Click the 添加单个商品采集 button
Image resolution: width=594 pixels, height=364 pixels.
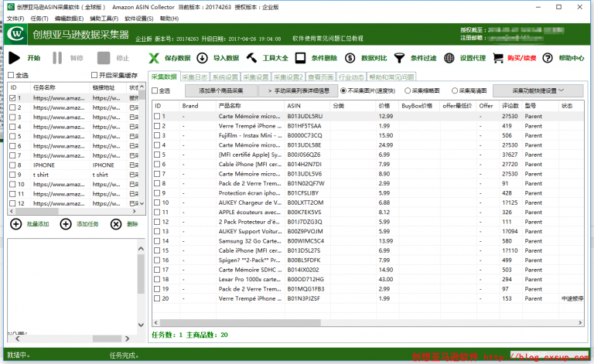(x=221, y=91)
